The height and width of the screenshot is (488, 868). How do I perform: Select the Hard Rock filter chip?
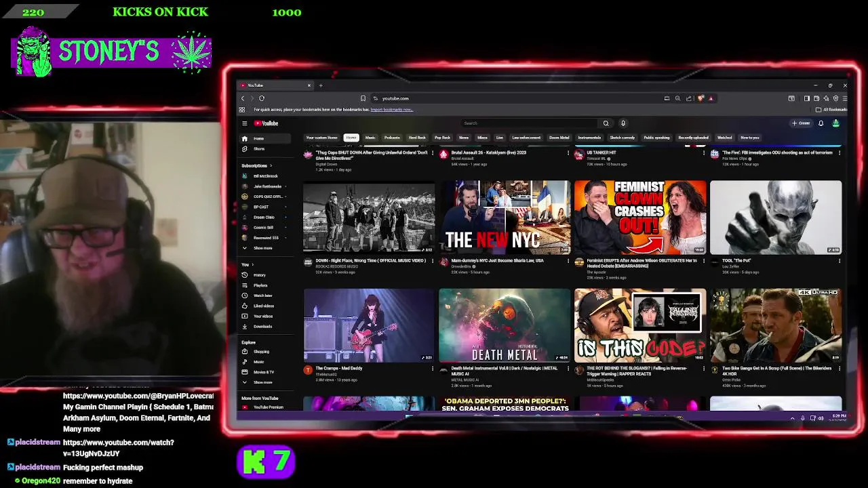pyautogui.click(x=417, y=138)
